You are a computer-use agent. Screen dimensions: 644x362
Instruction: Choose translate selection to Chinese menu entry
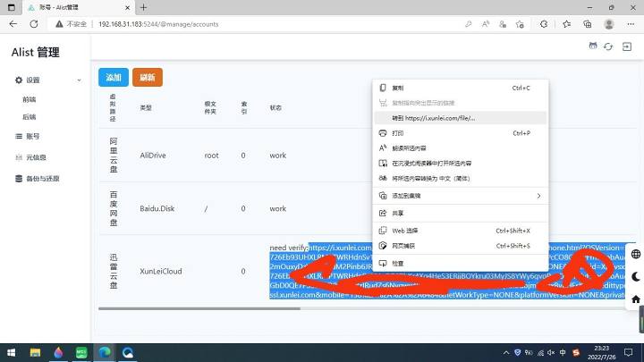tap(461, 179)
